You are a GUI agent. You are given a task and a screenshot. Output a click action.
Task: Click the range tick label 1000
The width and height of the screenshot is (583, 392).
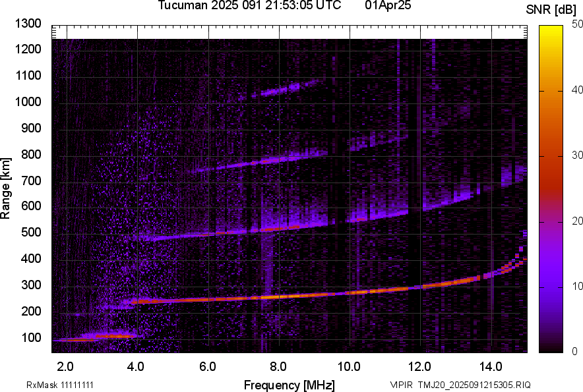click(28, 102)
